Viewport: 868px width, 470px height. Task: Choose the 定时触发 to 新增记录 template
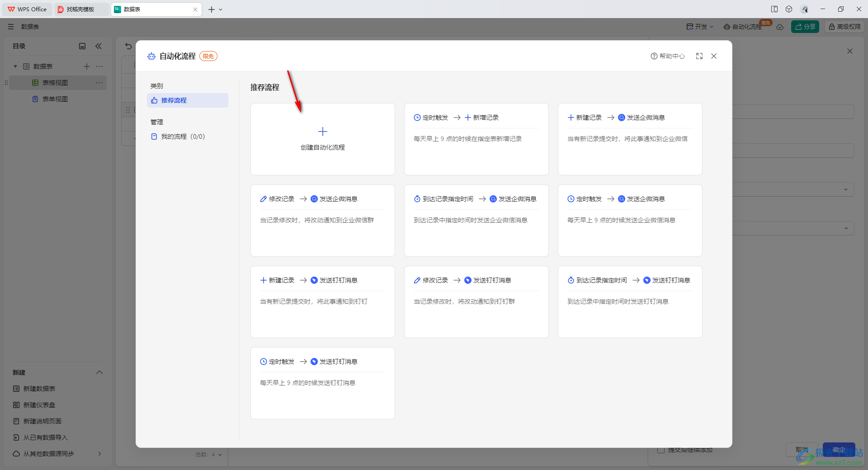tap(476, 139)
